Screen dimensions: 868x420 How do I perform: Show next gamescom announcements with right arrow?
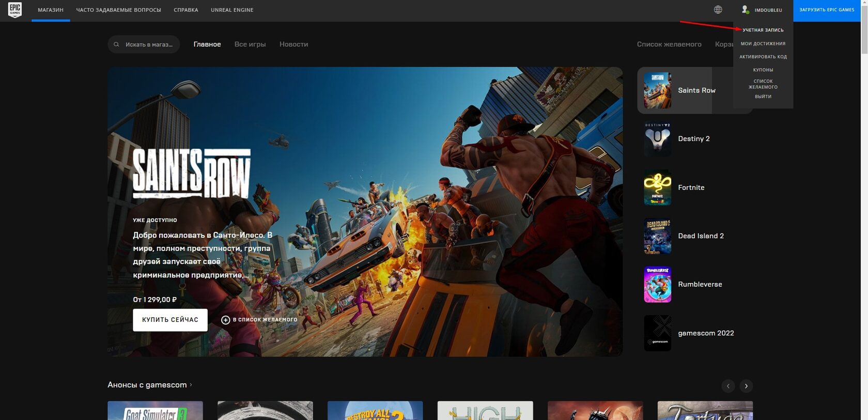click(746, 386)
